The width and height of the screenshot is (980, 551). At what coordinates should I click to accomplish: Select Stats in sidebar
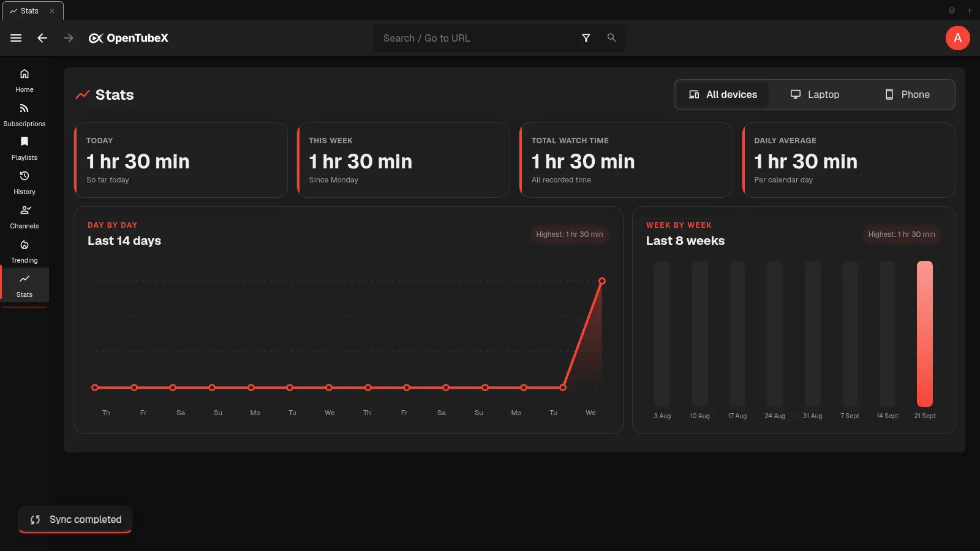(24, 286)
